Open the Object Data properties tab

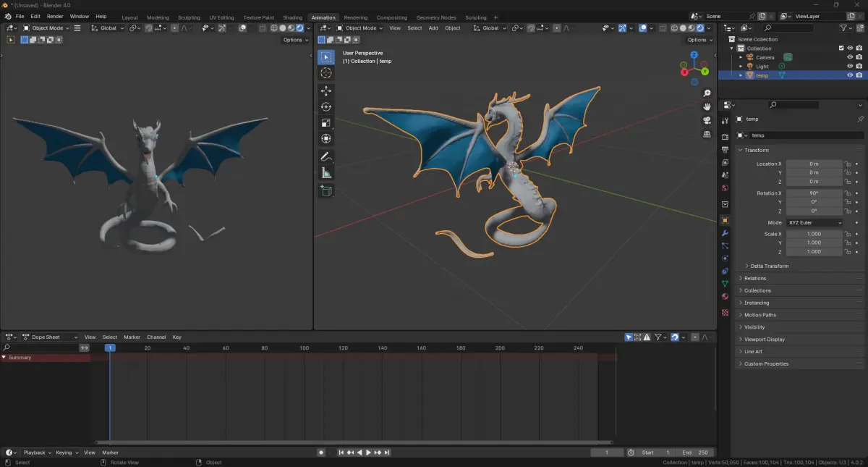coord(725,284)
